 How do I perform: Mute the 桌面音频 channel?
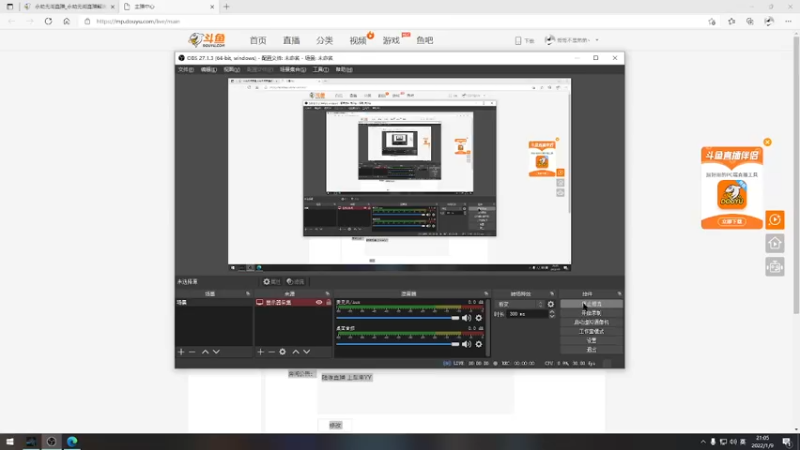coord(466,344)
